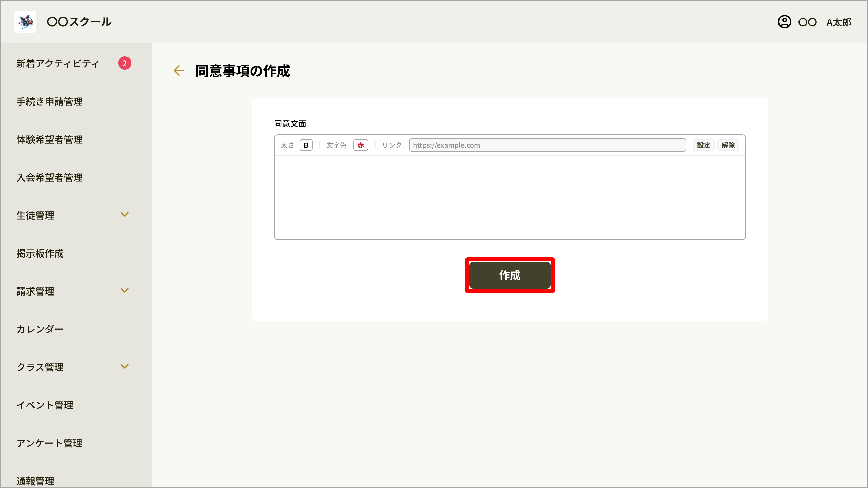Go back using the arrow icon
The width and height of the screenshot is (868, 488).
click(x=179, y=70)
